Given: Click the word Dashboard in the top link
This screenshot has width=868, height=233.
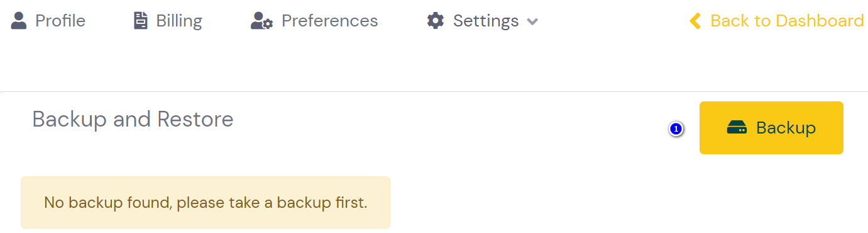Looking at the screenshot, I should pos(819,21).
